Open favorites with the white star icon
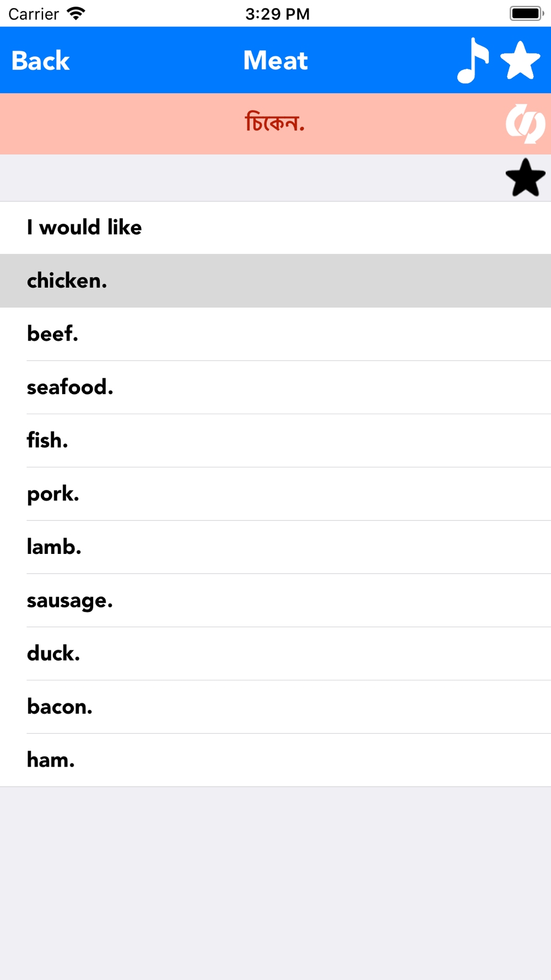The image size is (551, 980). click(x=520, y=61)
